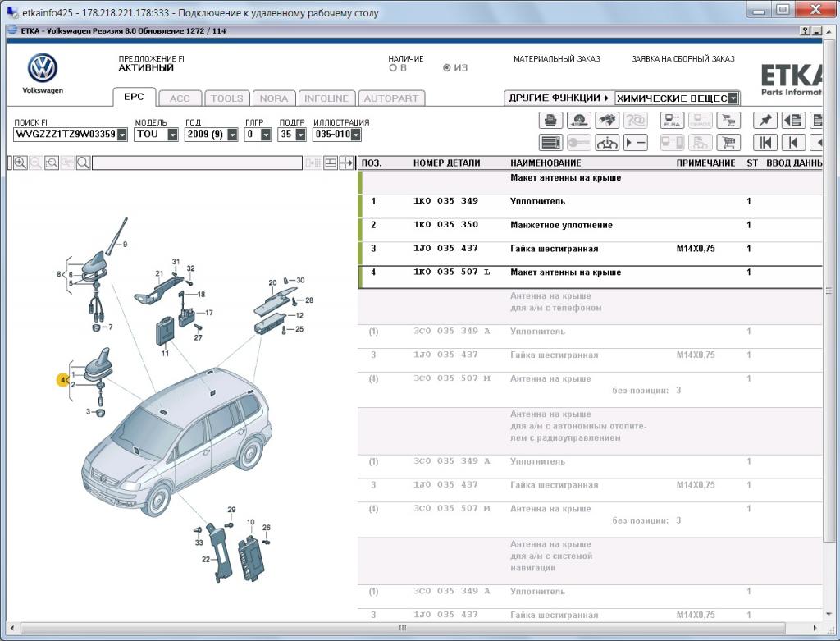Switch to the TOOLS tab

click(227, 98)
